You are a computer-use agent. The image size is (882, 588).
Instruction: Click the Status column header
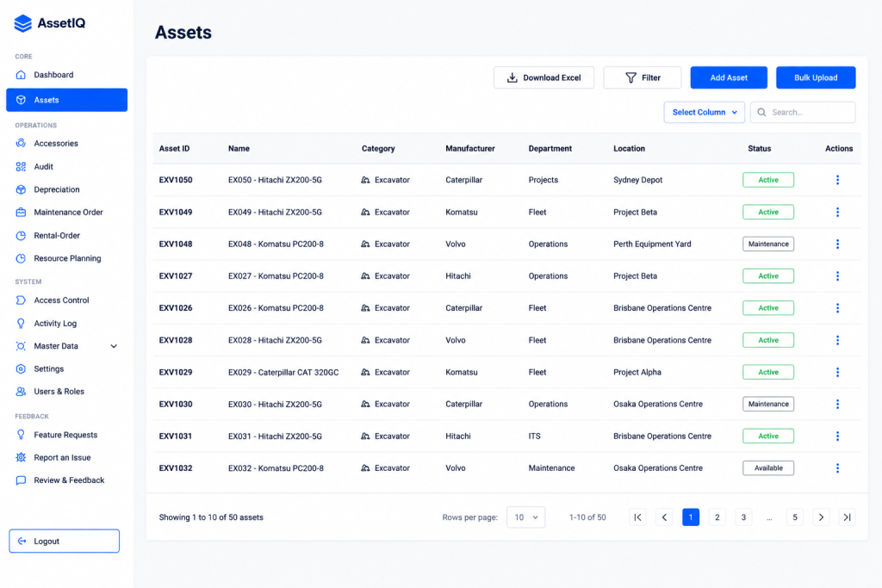pyautogui.click(x=760, y=148)
